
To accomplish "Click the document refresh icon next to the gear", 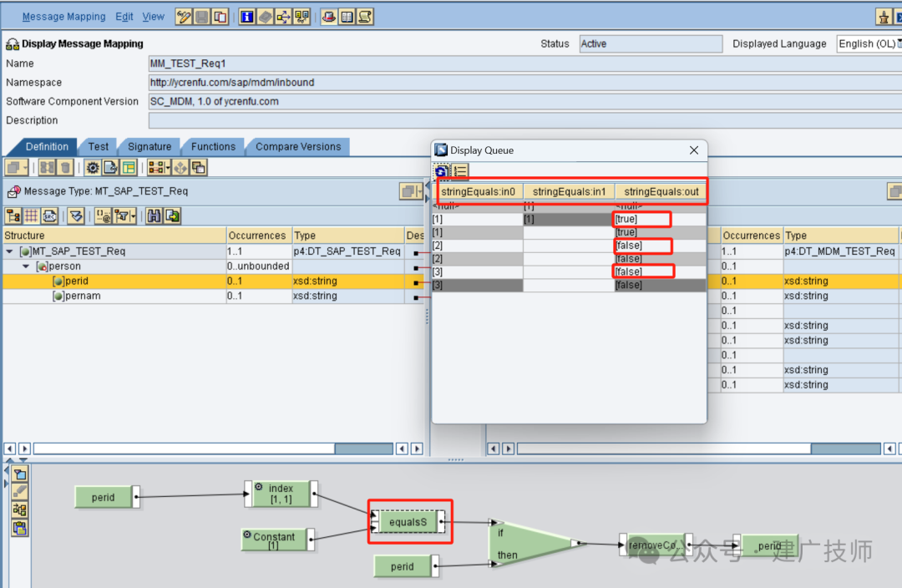I will tap(110, 167).
